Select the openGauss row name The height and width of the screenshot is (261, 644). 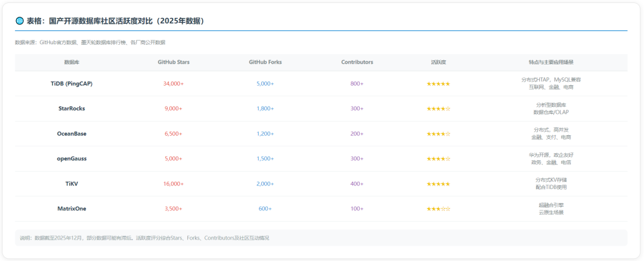[x=72, y=159]
